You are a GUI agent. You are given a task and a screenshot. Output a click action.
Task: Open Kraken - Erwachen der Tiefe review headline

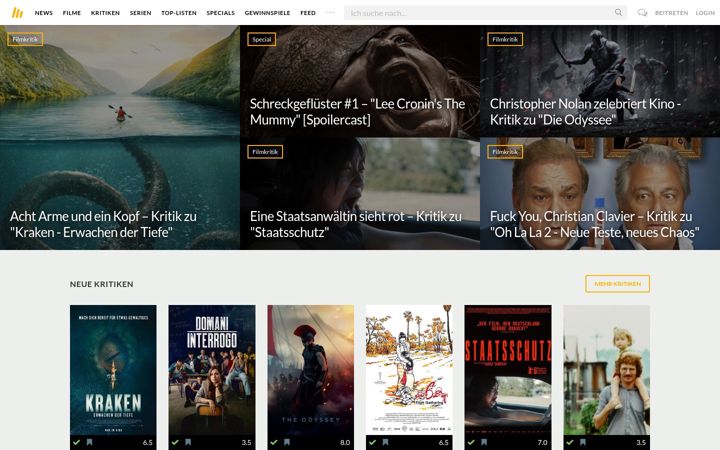103,224
